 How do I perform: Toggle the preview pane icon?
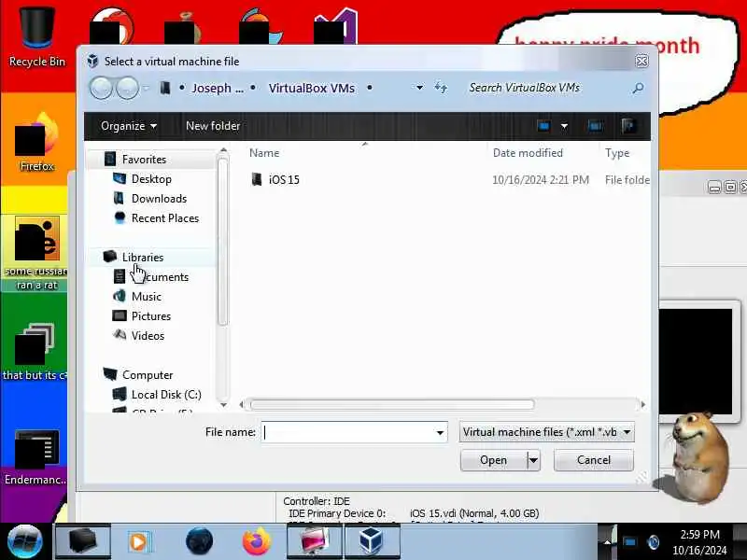coord(595,126)
